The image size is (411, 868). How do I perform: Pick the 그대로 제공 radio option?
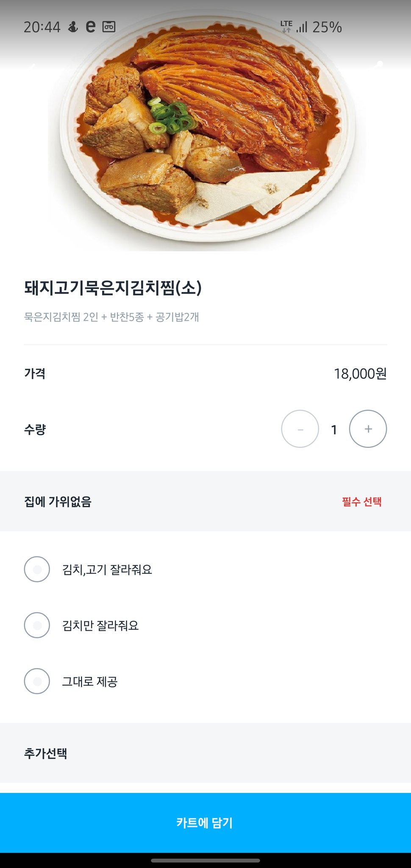pyautogui.click(x=37, y=681)
